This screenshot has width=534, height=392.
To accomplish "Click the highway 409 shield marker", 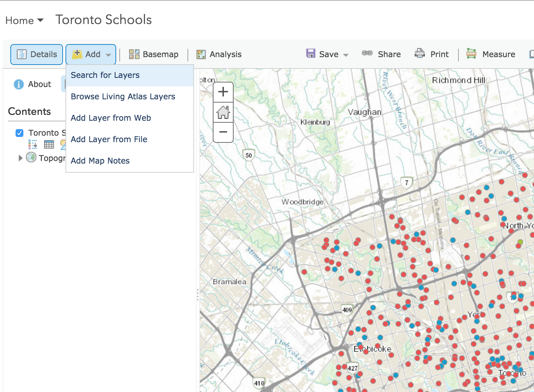I will (x=347, y=310).
